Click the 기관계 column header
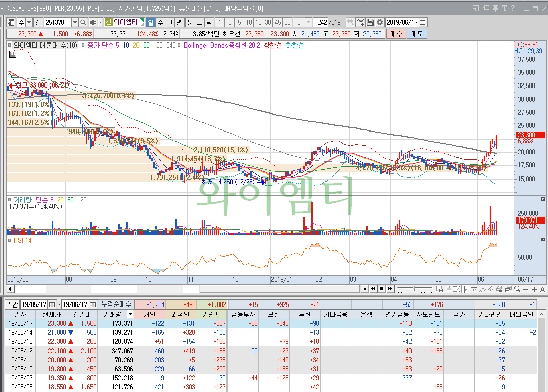Viewport: 548px width, 392px height. click(x=211, y=314)
